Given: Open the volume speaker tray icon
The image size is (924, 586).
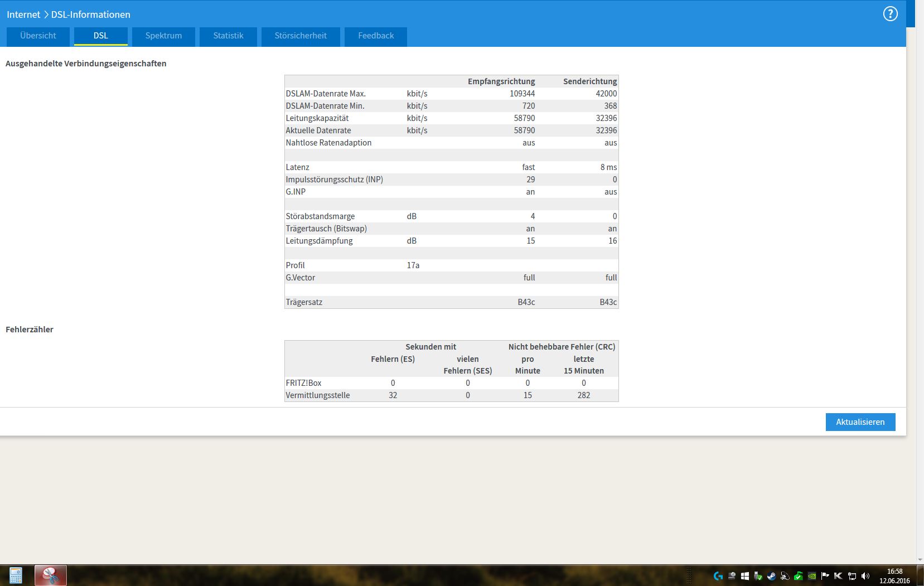Looking at the screenshot, I should [865, 576].
